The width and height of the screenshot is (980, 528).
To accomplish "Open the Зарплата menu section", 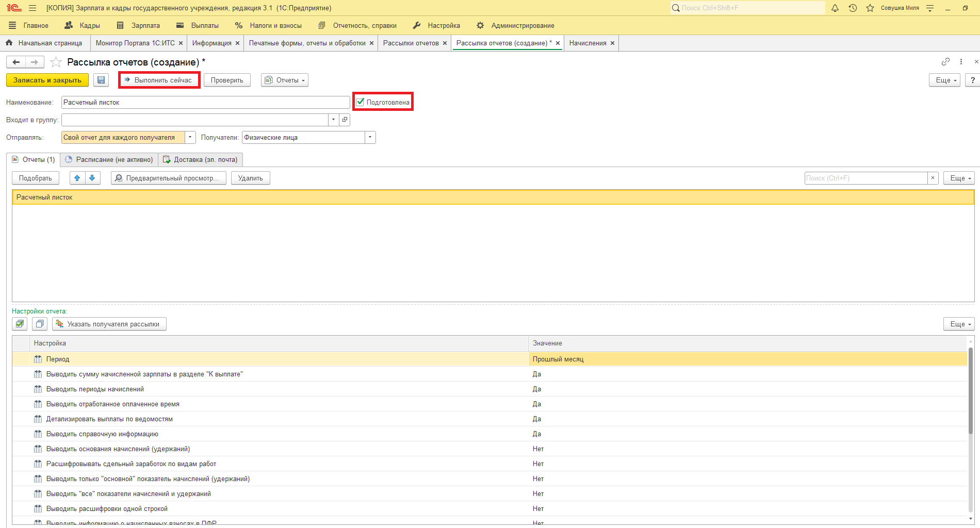I will [x=138, y=25].
